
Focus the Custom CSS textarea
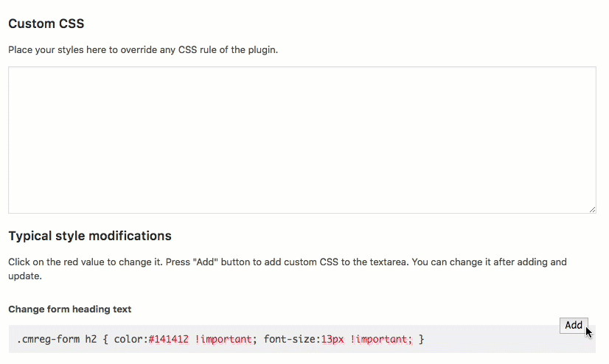(x=302, y=140)
